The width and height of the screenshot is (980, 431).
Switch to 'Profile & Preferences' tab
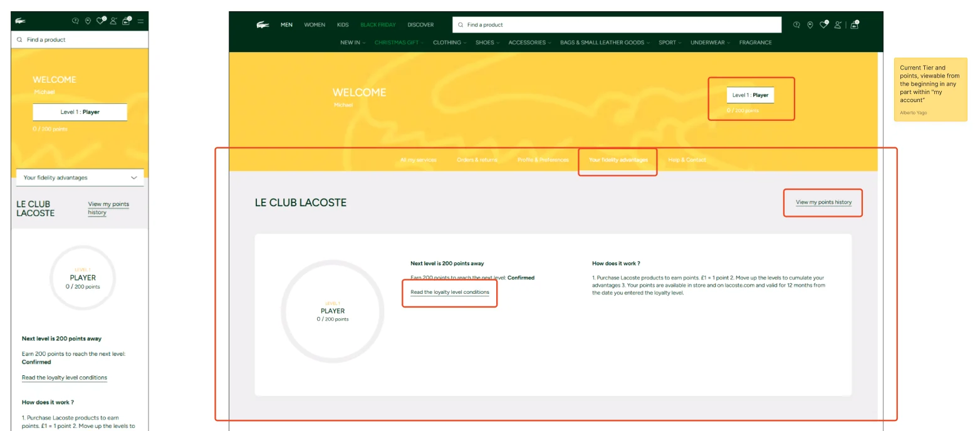click(543, 160)
